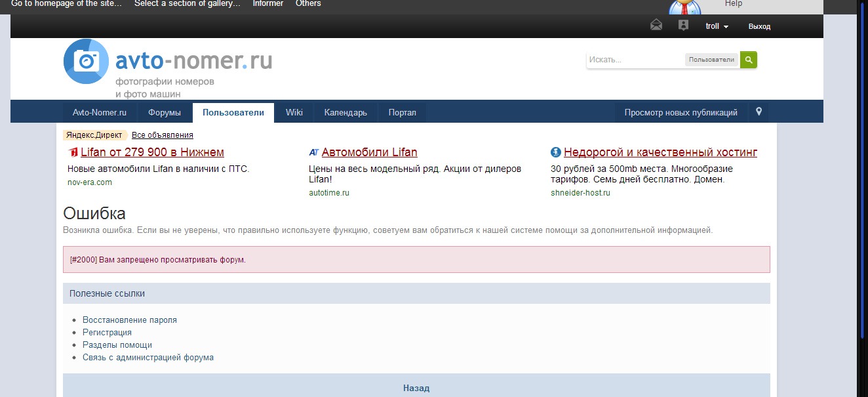Expand the troll user dropdown
Viewport: 868px width, 397px height.
point(717,26)
